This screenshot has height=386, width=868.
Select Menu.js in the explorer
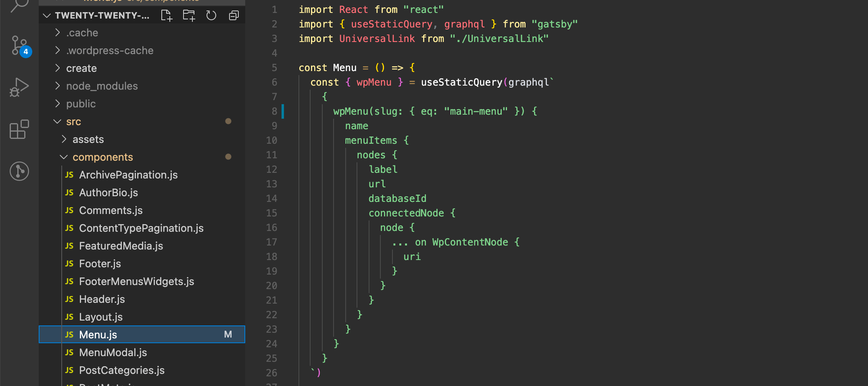(142, 334)
